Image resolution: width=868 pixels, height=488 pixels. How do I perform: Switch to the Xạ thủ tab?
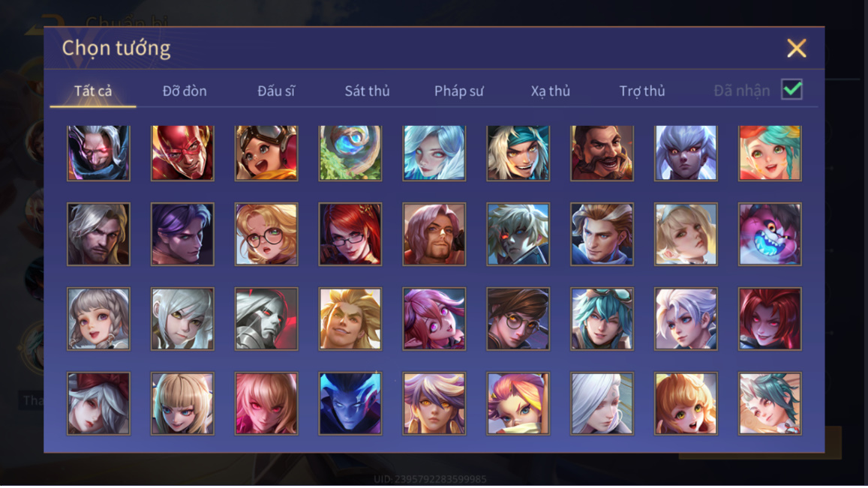click(550, 91)
